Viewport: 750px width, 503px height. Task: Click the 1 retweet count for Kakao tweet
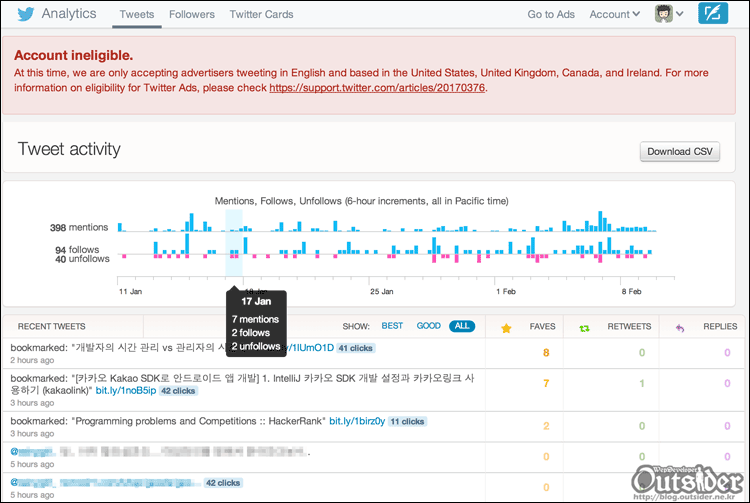[642, 383]
